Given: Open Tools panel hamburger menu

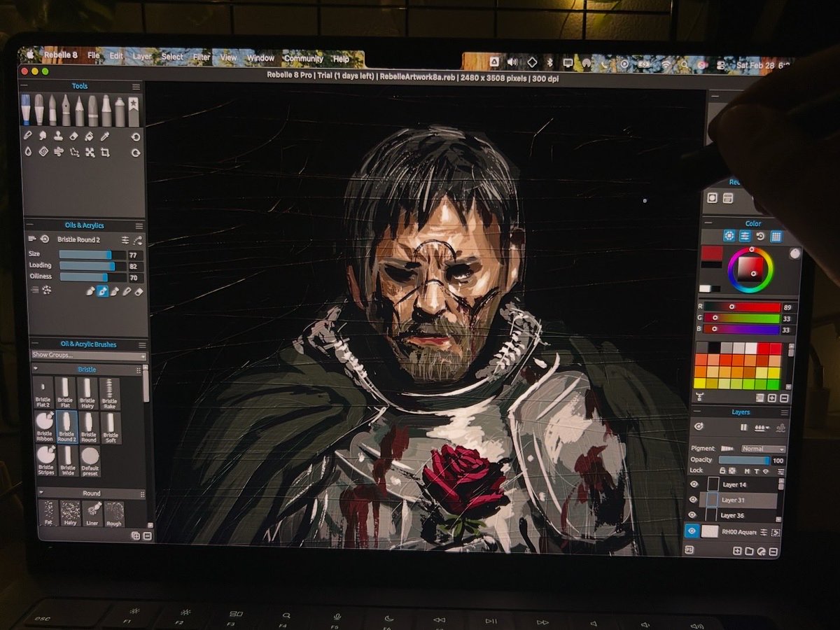Looking at the screenshot, I should pyautogui.click(x=136, y=87).
